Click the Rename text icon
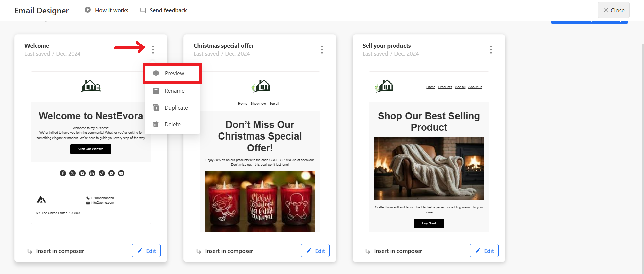644x274 pixels. (156, 91)
